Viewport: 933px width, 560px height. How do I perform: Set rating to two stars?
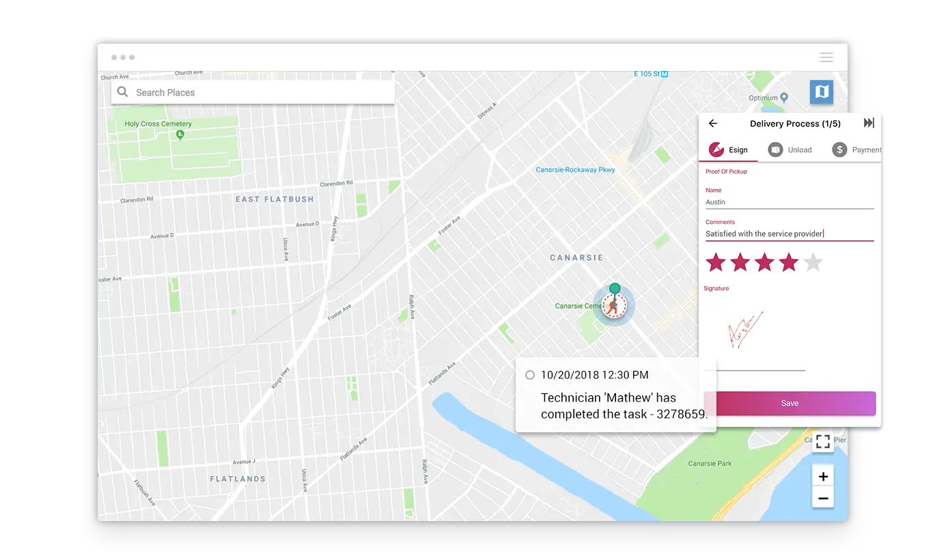(x=740, y=262)
